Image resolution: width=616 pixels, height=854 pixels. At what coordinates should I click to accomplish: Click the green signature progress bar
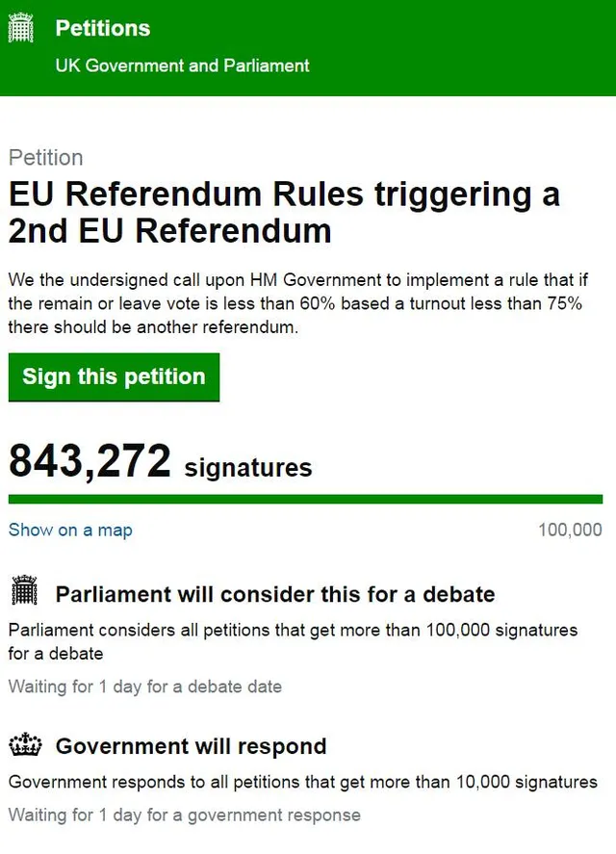click(305, 499)
